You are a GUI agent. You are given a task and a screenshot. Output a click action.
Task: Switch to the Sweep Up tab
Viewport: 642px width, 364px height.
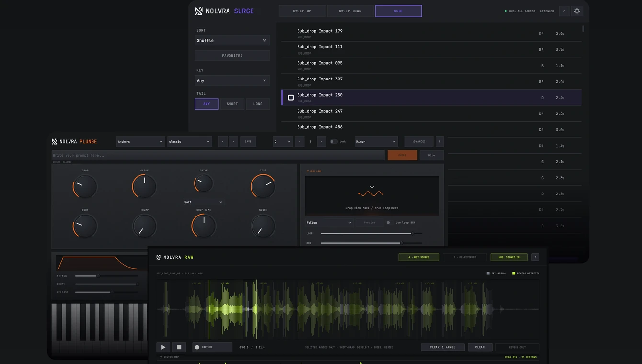coord(302,11)
